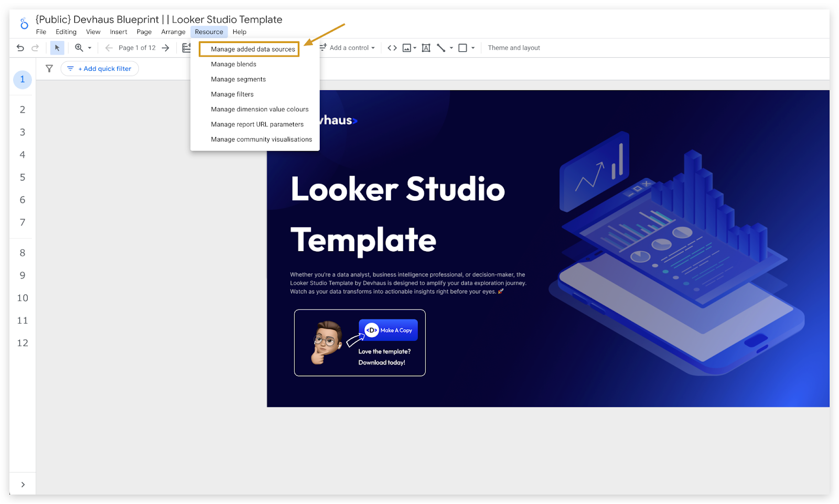Open the Insert menu

[x=119, y=32]
